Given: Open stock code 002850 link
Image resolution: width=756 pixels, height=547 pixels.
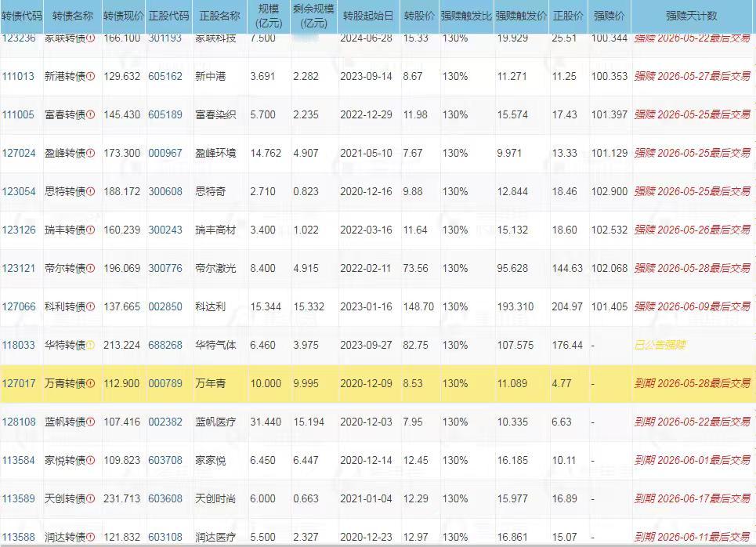Looking at the screenshot, I should pos(165,306).
